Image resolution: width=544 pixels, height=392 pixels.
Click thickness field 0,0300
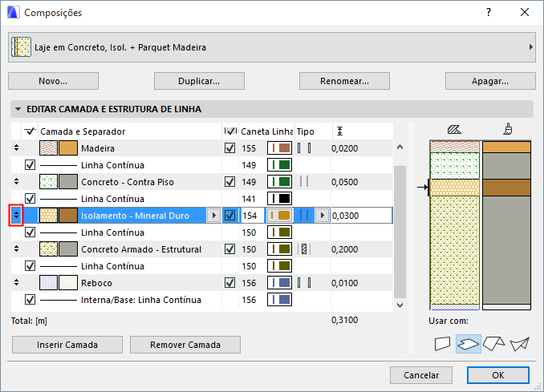tap(362, 216)
